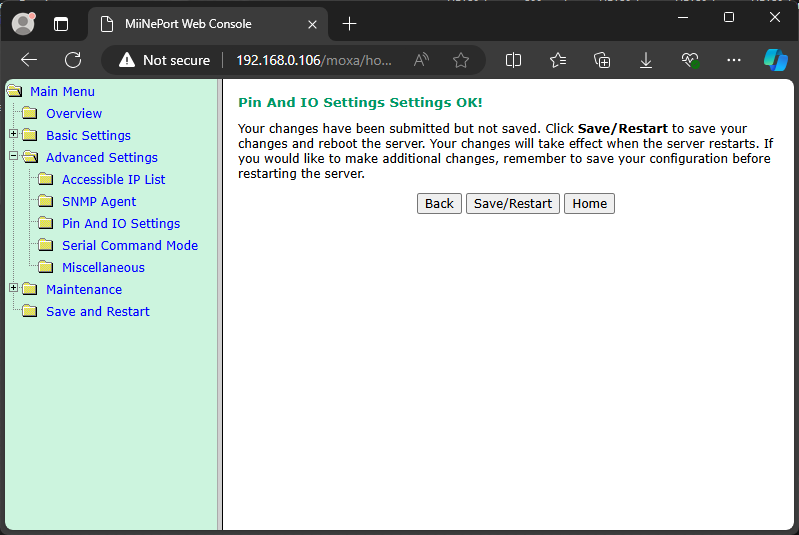Select Serial Command Mode in sidebar
This screenshot has height=535, width=799.
[130, 245]
